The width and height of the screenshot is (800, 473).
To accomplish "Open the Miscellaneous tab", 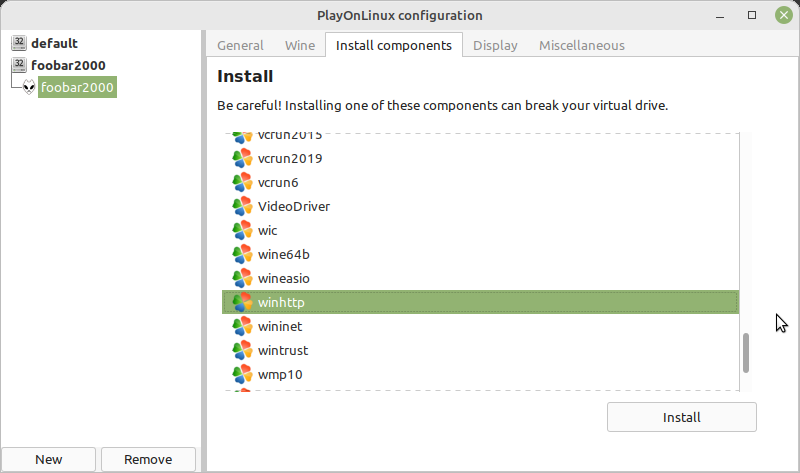I will point(582,45).
